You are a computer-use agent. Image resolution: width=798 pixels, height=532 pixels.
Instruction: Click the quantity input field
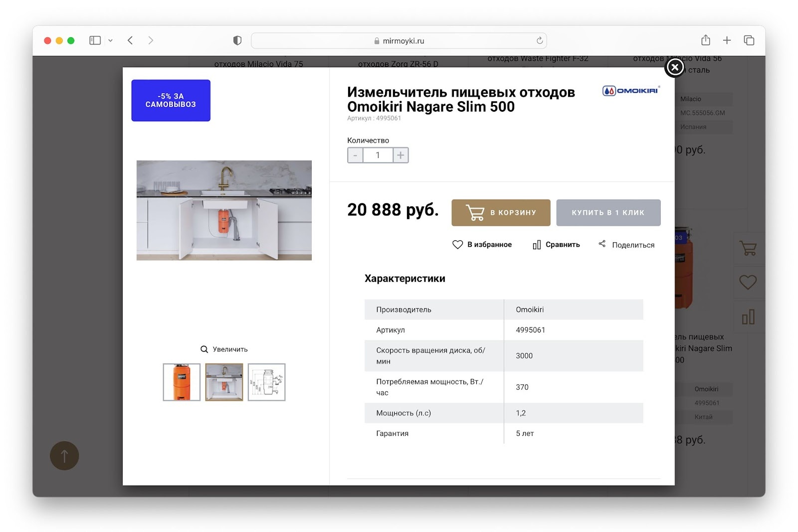click(378, 155)
